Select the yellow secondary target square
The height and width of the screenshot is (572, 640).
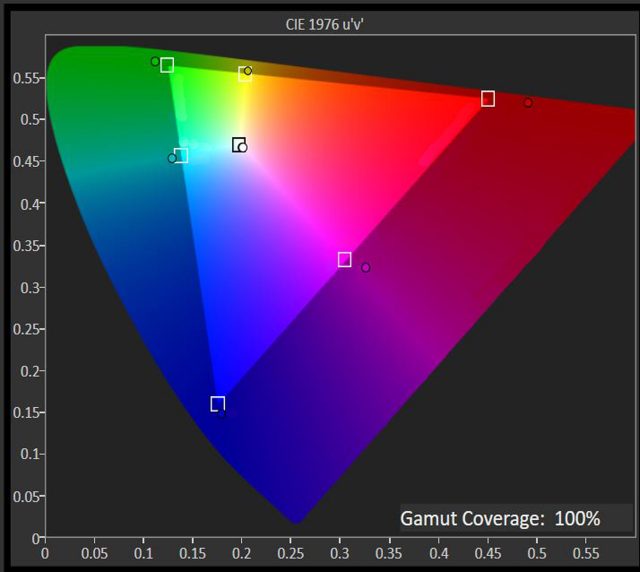[x=244, y=73]
